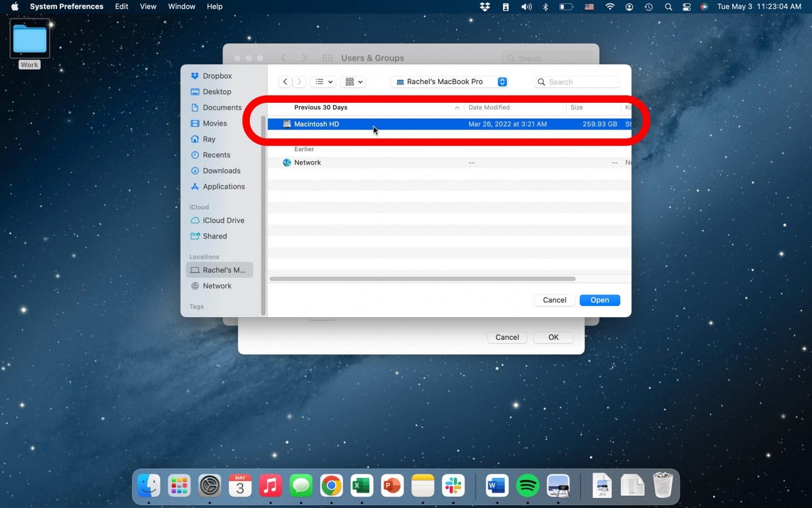Go to Downloads folder in sidebar
Image resolution: width=812 pixels, height=508 pixels.
(221, 171)
